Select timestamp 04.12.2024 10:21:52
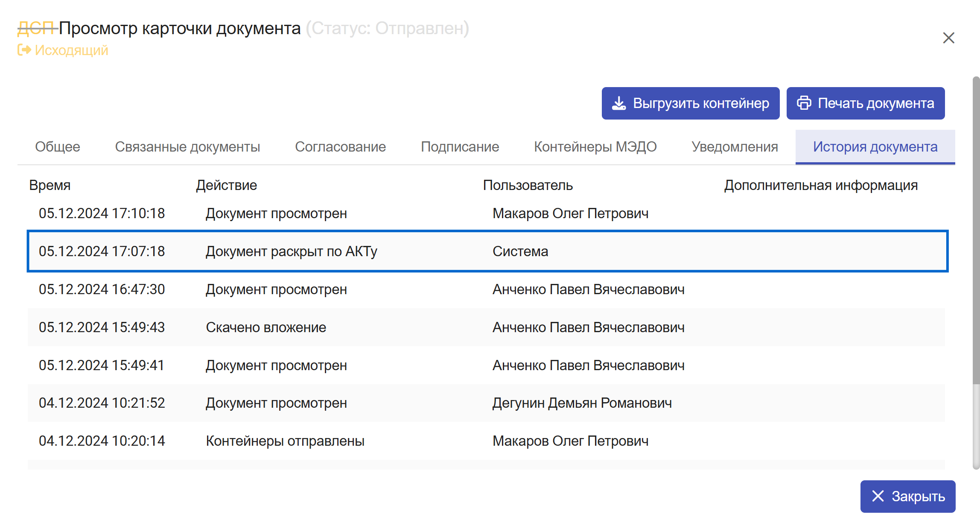Viewport: 980px width, 523px height. [102, 403]
